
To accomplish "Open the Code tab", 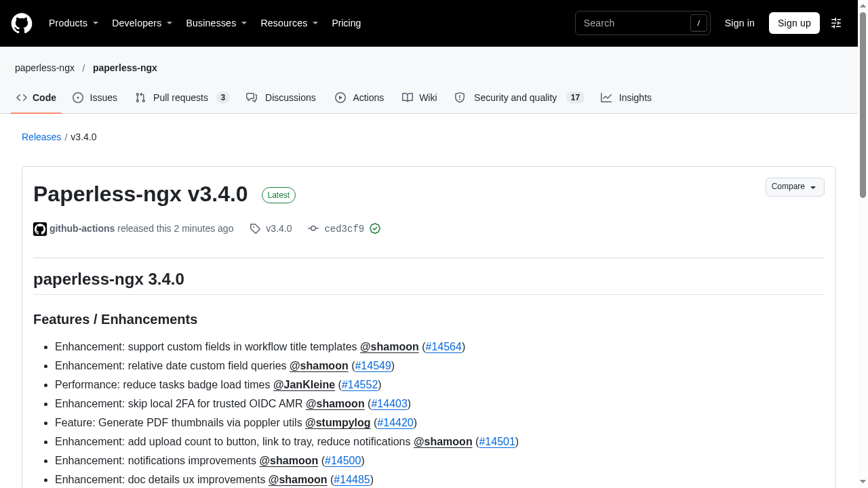I will 37,98.
